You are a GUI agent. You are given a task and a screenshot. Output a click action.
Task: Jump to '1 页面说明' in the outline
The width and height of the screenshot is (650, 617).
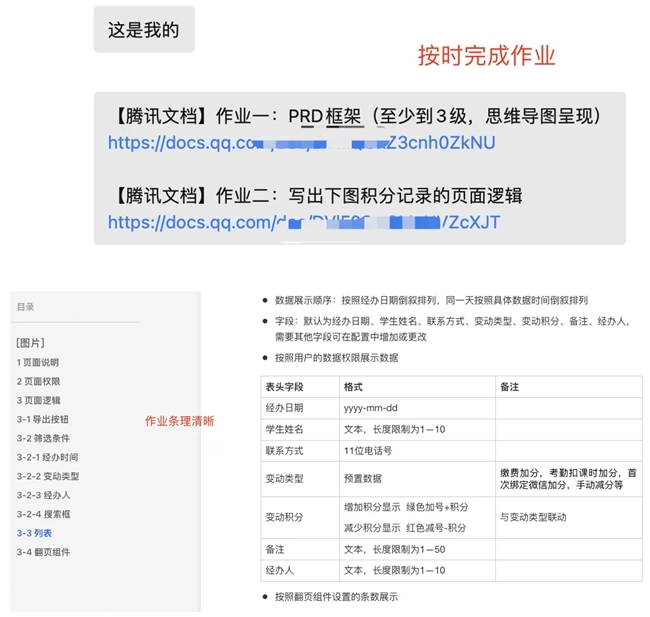(38, 362)
